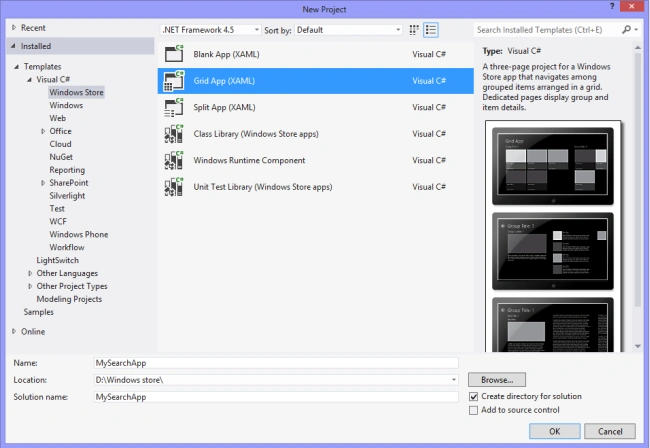Viewport: 650px width, 448px height.
Task: Click the Group Title second preview thumbnail
Action: pyautogui.click(x=553, y=251)
